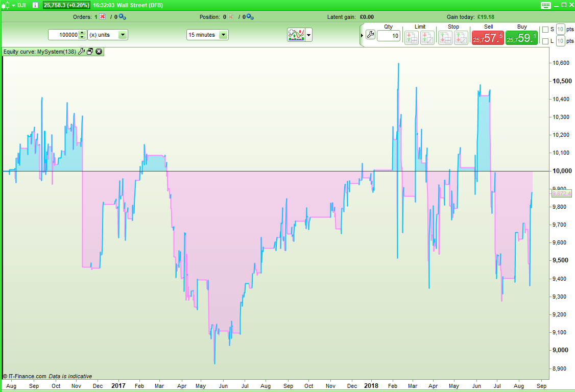
Task: Enable the S stop checkbox
Action: coord(545,29)
